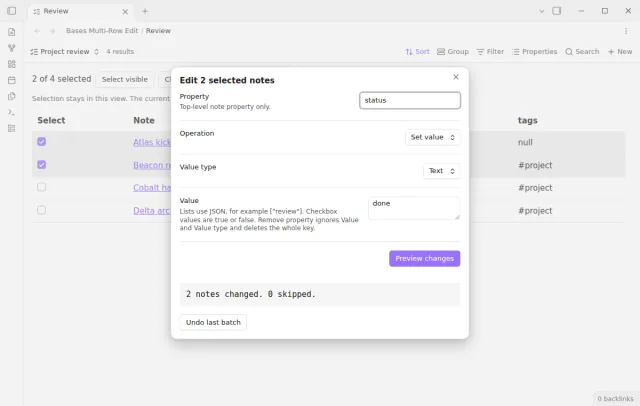The image size is (640, 406).
Task: Open the Set value operation dropdown
Action: click(432, 137)
